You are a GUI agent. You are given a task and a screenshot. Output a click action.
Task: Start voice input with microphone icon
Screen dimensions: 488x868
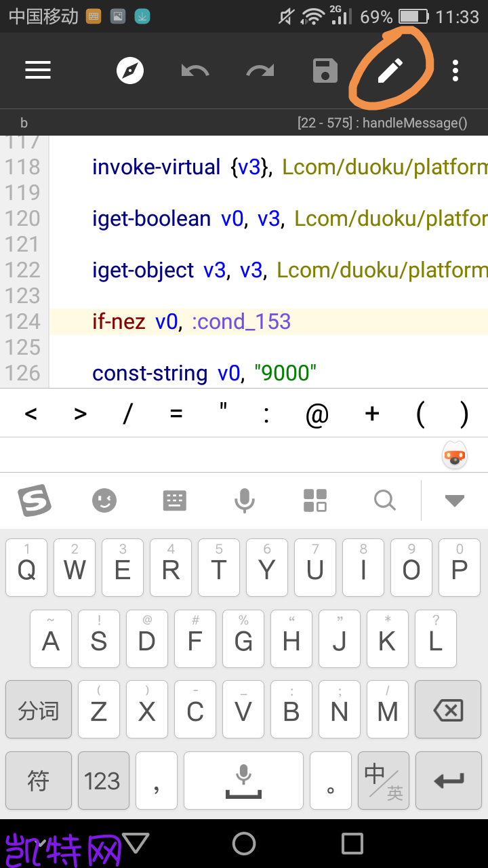pos(245,501)
